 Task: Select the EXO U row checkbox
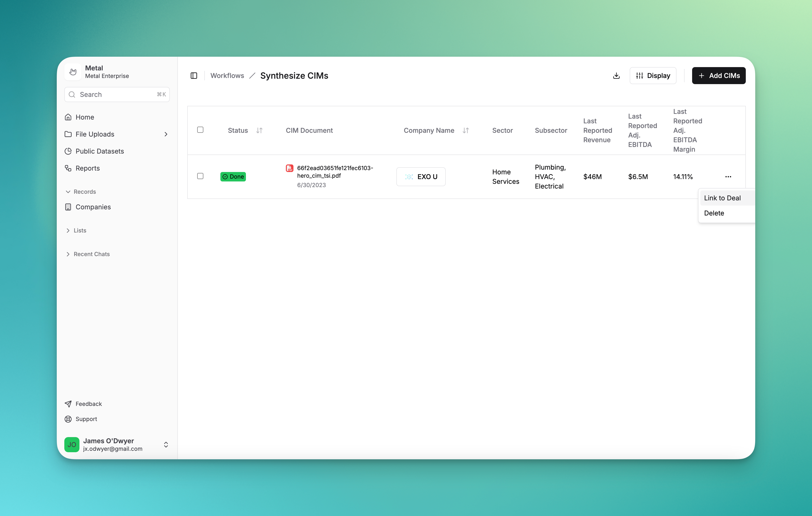tap(200, 176)
